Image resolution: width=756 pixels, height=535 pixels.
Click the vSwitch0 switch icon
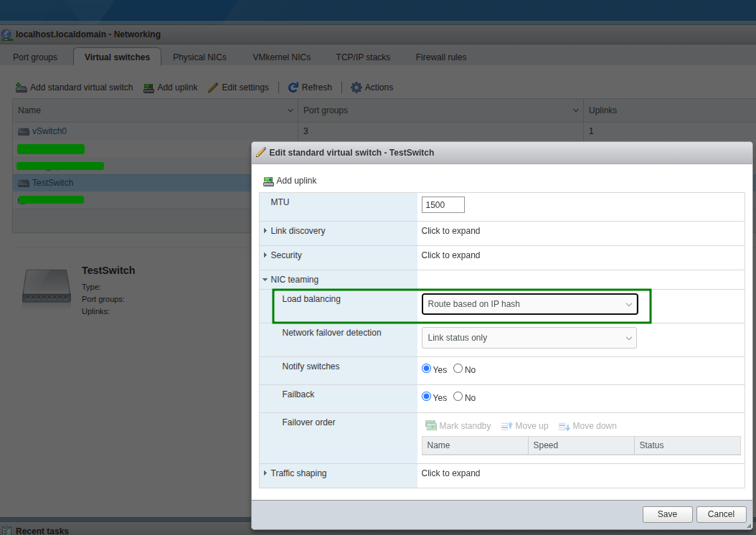pyautogui.click(x=24, y=132)
